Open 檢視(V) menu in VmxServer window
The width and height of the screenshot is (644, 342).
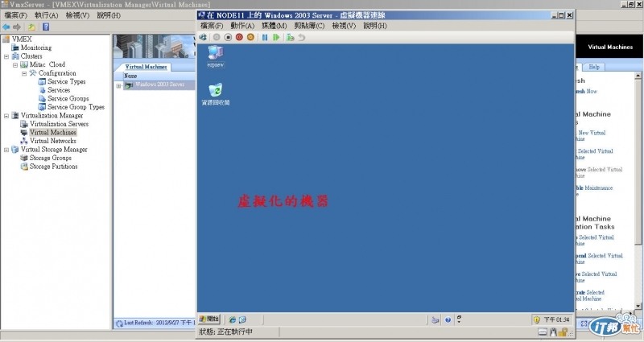coord(77,15)
